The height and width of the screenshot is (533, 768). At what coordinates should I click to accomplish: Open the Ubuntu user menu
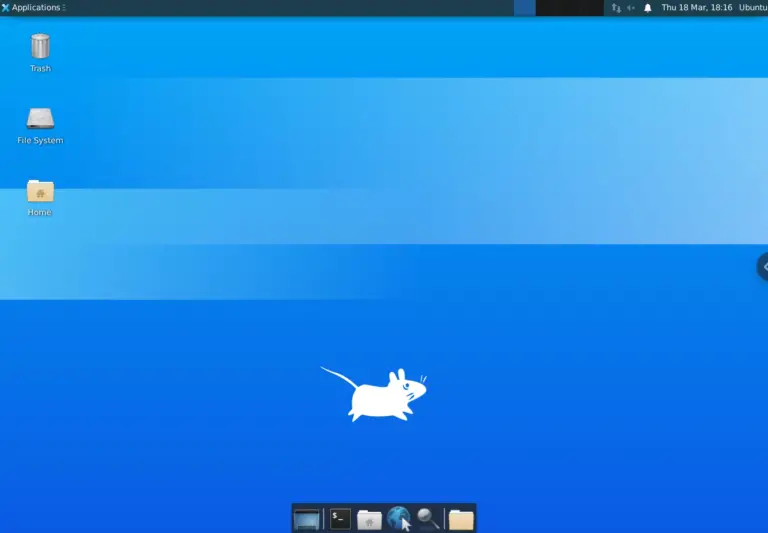[x=753, y=7]
